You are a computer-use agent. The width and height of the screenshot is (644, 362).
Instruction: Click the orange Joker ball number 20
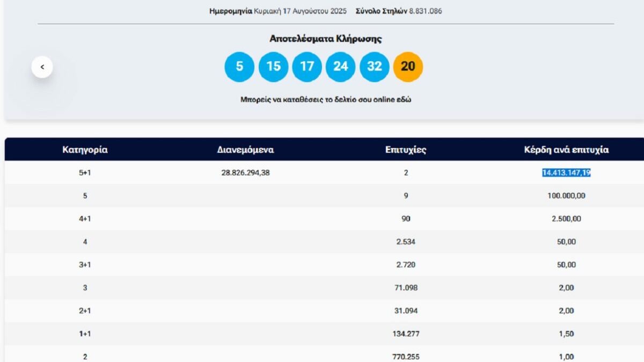408,67
